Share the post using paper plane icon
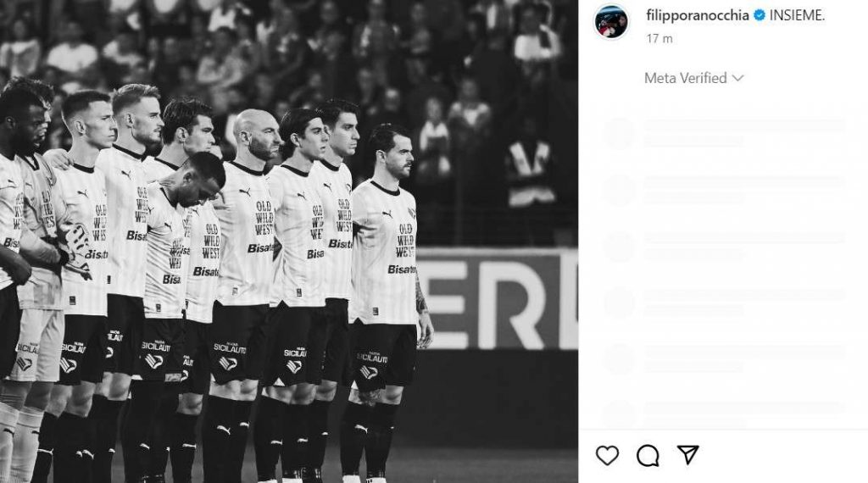868x483 pixels. point(687,455)
